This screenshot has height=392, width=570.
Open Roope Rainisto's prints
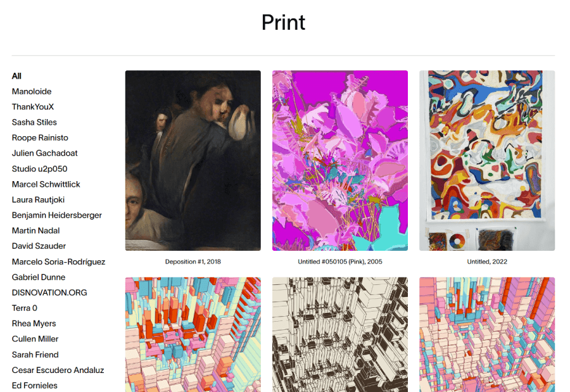pyautogui.click(x=40, y=138)
